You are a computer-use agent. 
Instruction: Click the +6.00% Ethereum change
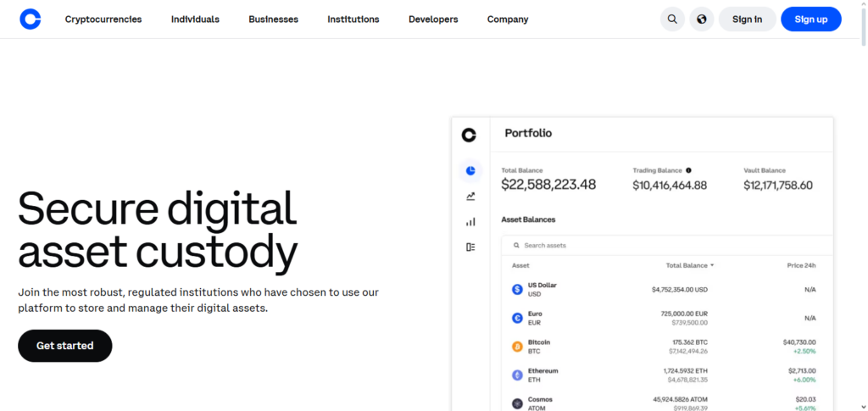point(805,380)
